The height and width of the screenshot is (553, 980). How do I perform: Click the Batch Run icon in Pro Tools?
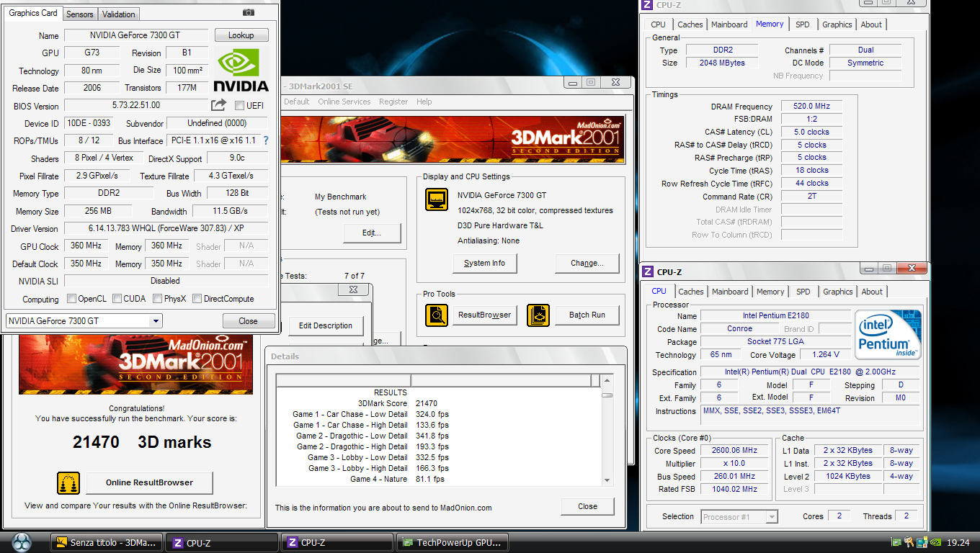coord(538,315)
